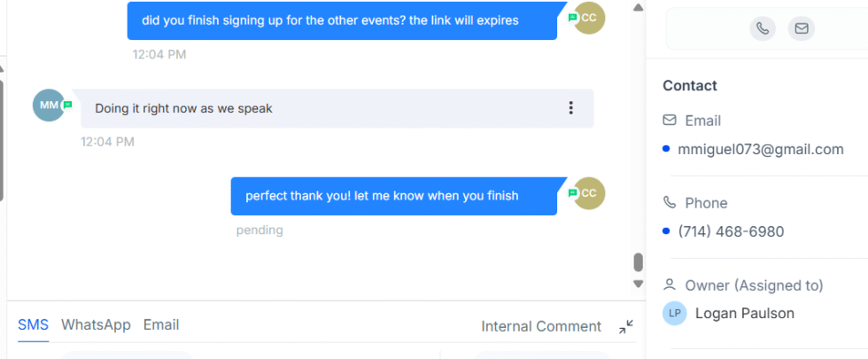Open the Internal Comment option
The height and width of the screenshot is (359, 868).
click(x=541, y=326)
